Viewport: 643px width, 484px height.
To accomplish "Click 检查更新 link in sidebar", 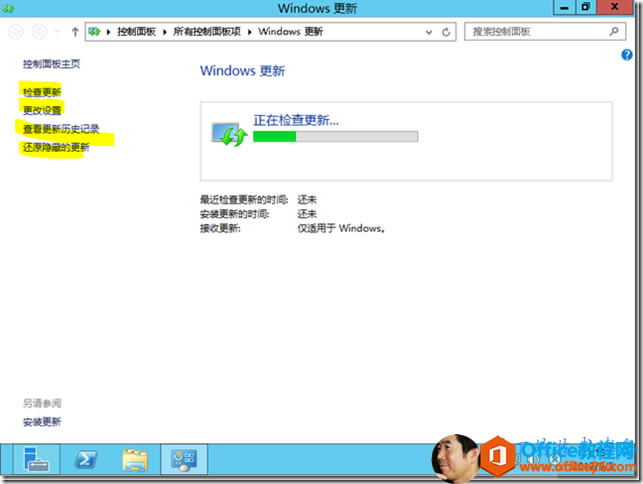I will click(x=42, y=92).
